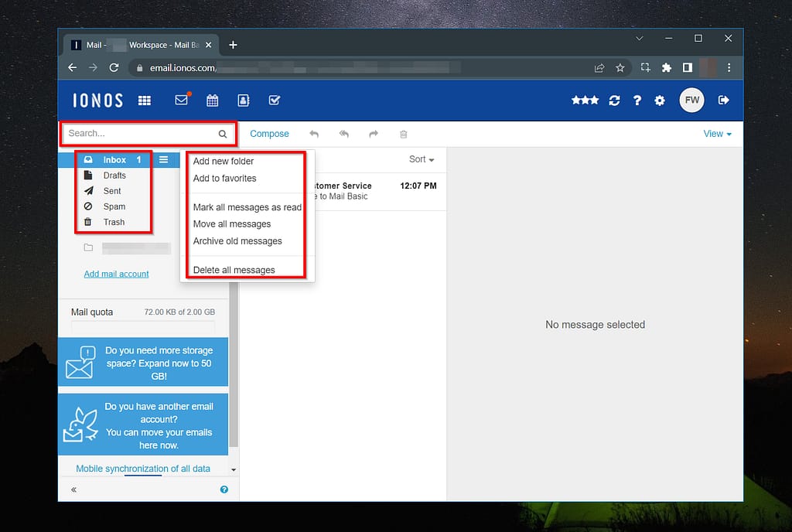Open Chrome tab search chevron
This screenshot has width=792, height=532.
[640, 39]
